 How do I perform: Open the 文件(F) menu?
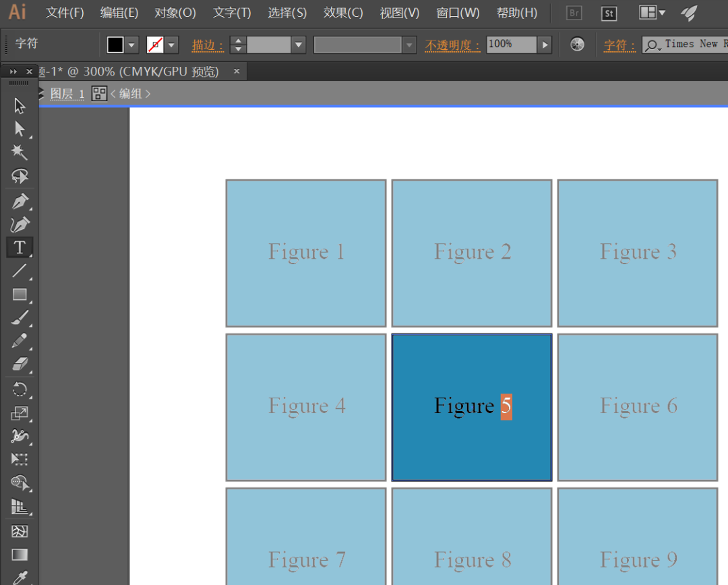65,13
